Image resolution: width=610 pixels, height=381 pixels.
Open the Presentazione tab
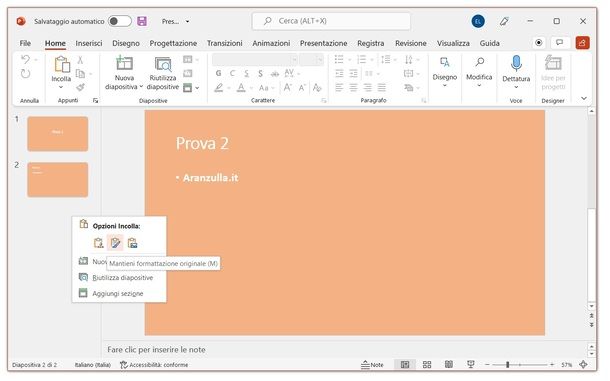coord(323,43)
